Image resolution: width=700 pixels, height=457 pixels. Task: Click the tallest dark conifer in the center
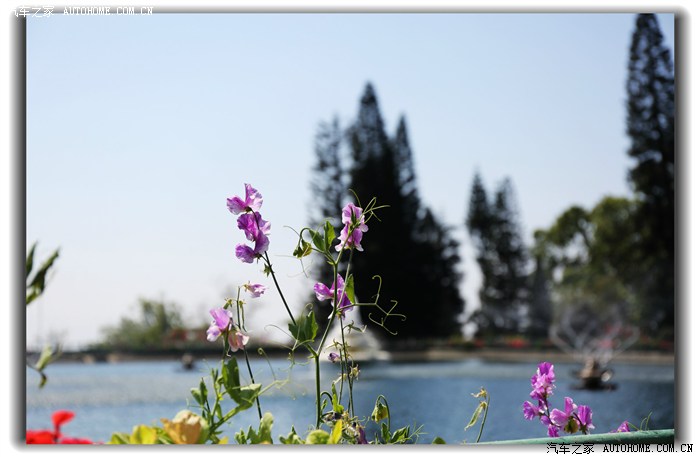pyautogui.click(x=372, y=200)
